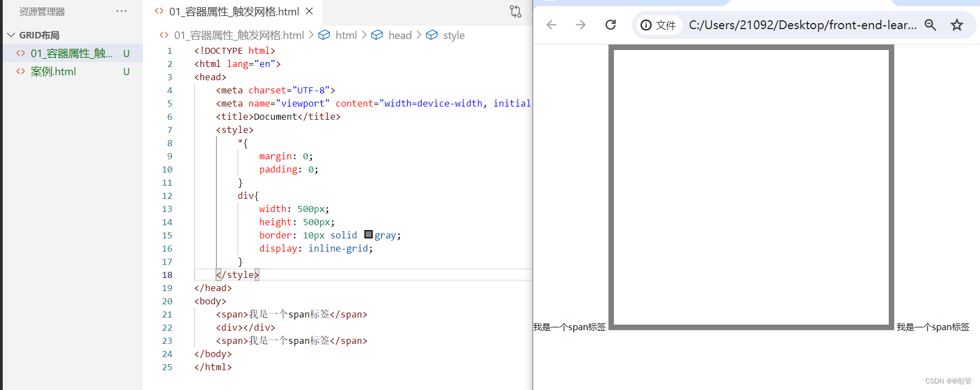Click the <title>Document</title> line
Image resolution: width=980 pixels, height=390 pixels.
(278, 116)
